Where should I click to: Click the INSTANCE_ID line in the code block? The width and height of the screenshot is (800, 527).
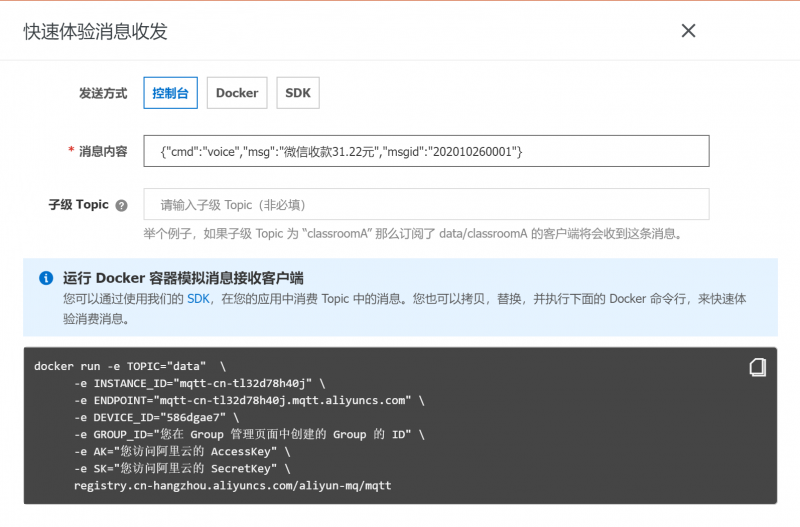pos(199,383)
